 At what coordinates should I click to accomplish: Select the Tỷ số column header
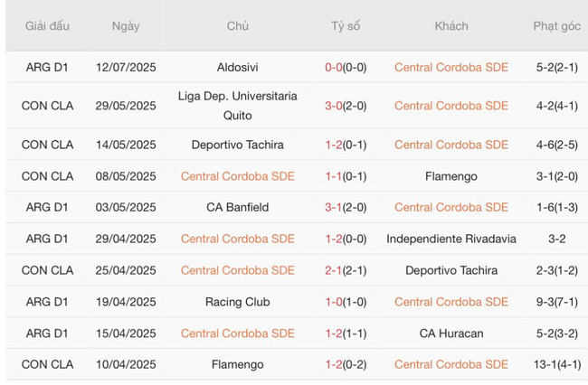pos(346,26)
